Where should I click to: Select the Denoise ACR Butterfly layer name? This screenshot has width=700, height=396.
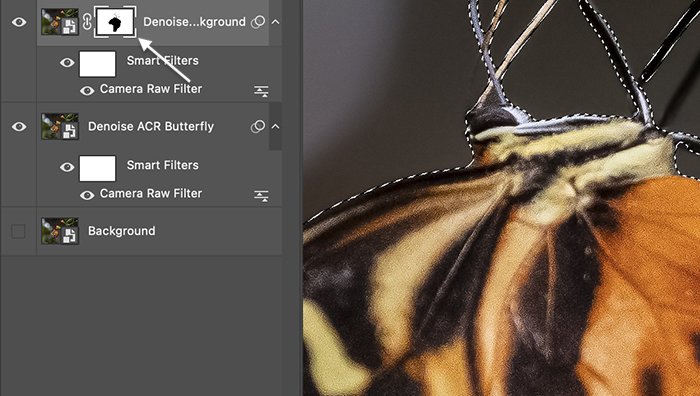[x=151, y=126]
